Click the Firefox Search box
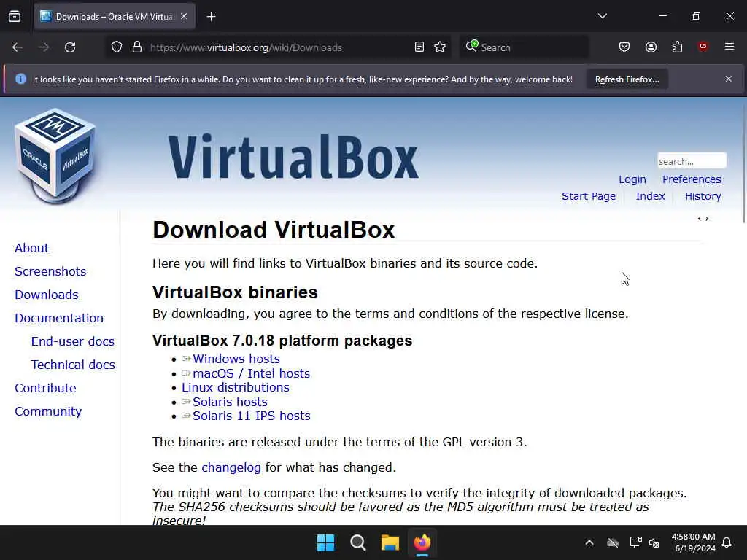The height and width of the screenshot is (560, 747). click(524, 47)
